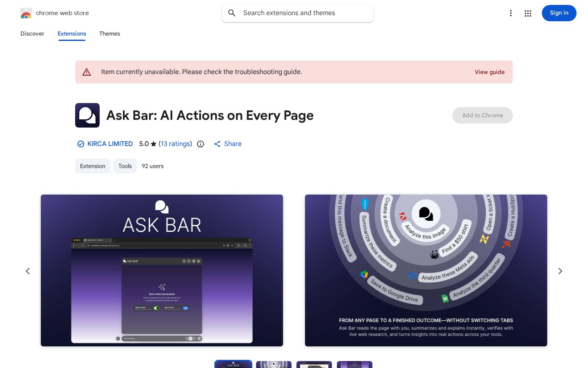
Task: Click the ratings info circle icon
Action: click(200, 144)
